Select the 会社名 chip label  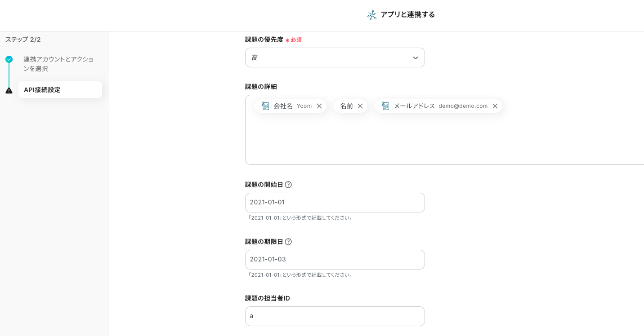283,106
